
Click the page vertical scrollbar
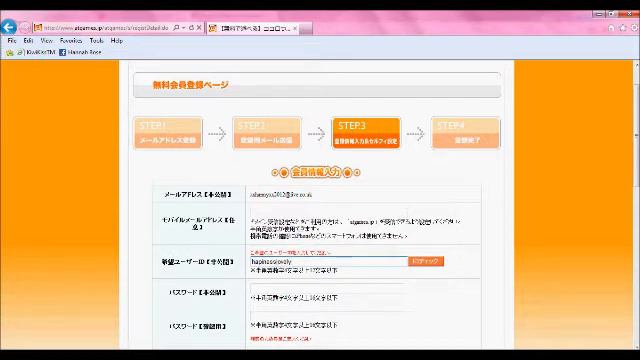pos(636,204)
